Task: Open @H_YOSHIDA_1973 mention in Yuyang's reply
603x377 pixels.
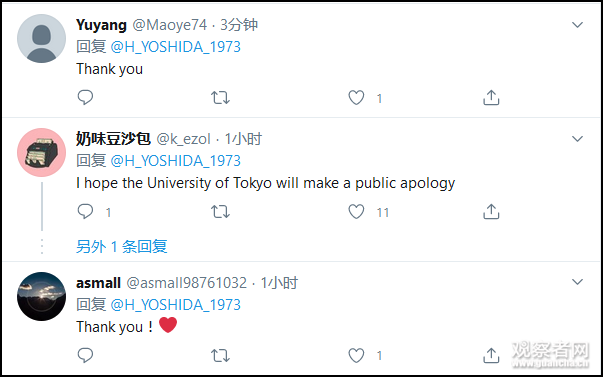Action: [x=176, y=47]
